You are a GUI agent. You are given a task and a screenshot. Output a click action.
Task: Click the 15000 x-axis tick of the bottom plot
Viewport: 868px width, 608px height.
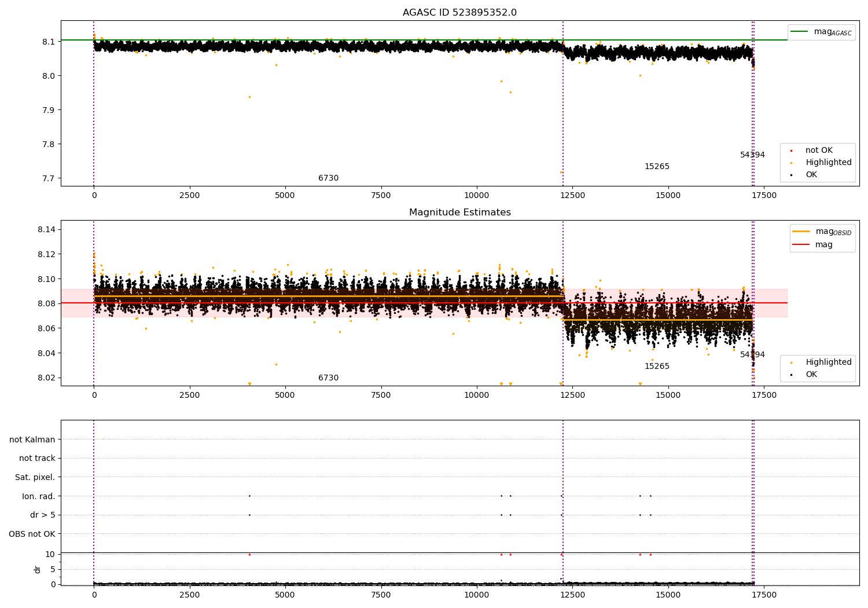pos(668,595)
